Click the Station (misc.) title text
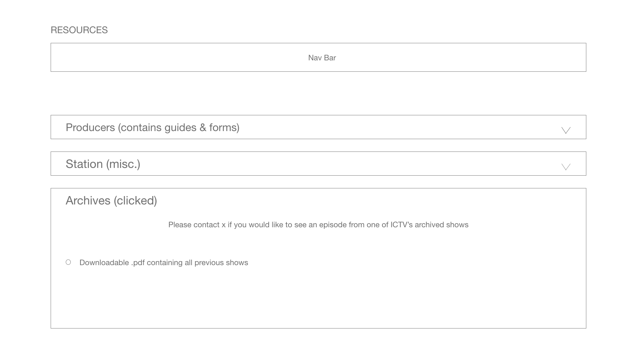 (x=103, y=164)
